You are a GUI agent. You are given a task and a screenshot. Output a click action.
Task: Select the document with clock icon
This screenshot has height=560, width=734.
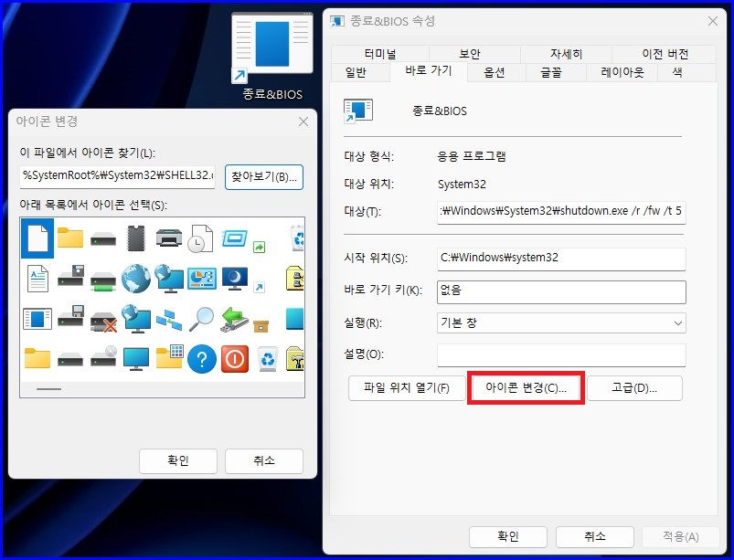(x=201, y=238)
